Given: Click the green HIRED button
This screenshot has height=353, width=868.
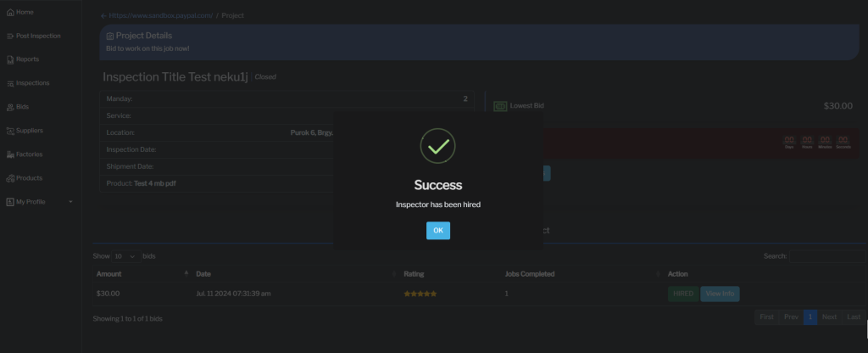Looking at the screenshot, I should coord(683,294).
